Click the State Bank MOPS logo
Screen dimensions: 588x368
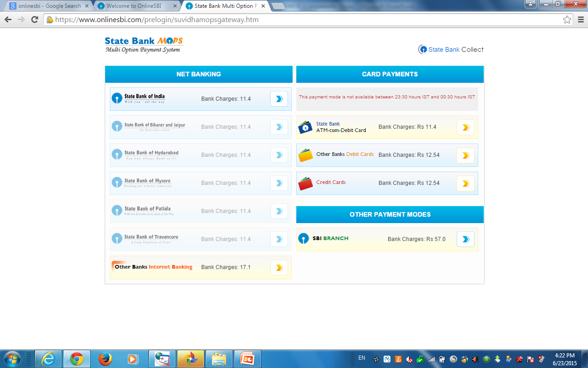144,45
